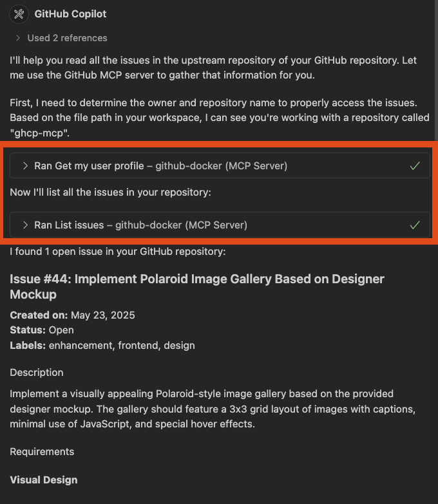438x504 pixels.
Task: Select Ran List issues tool call row
Action: (220, 225)
